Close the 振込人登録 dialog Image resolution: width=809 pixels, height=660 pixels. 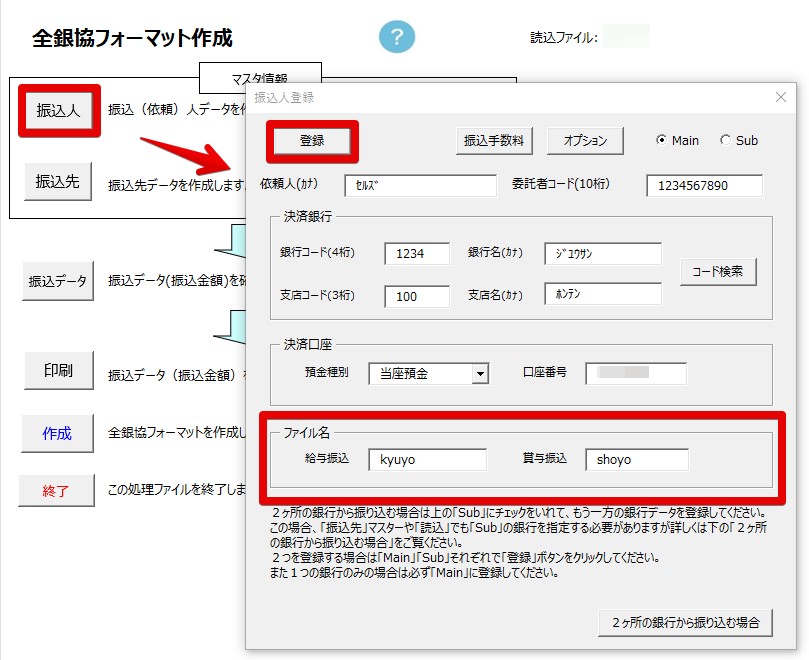point(781,97)
